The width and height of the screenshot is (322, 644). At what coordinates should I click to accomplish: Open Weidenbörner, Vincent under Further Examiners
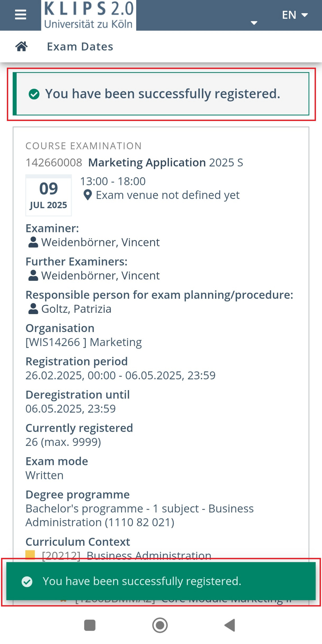pyautogui.click(x=100, y=275)
